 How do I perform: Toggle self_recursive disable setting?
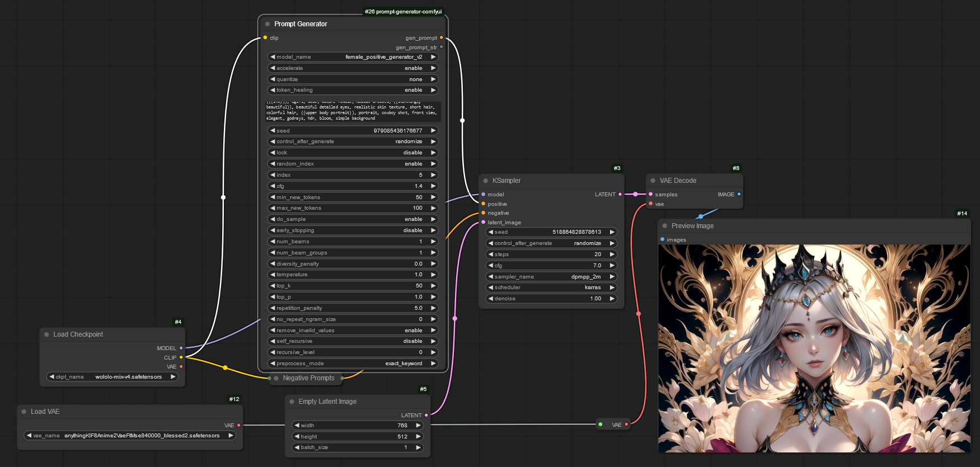click(353, 341)
